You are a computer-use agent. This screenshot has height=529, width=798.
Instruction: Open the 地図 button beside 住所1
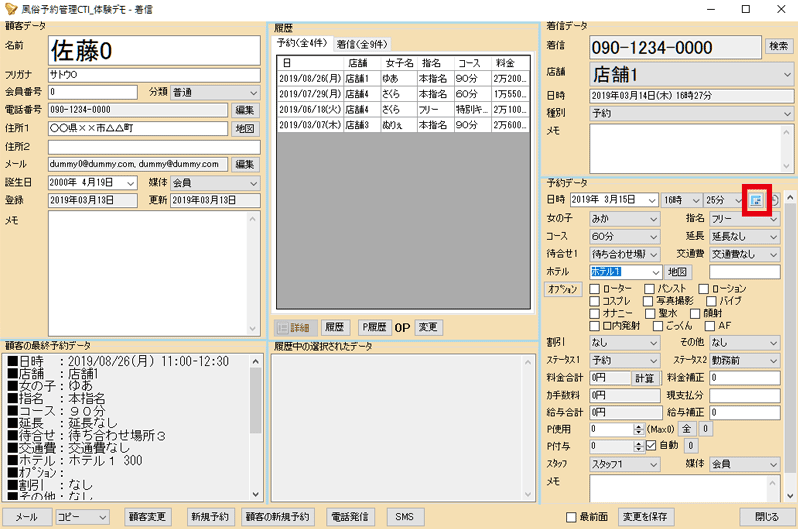(x=244, y=129)
